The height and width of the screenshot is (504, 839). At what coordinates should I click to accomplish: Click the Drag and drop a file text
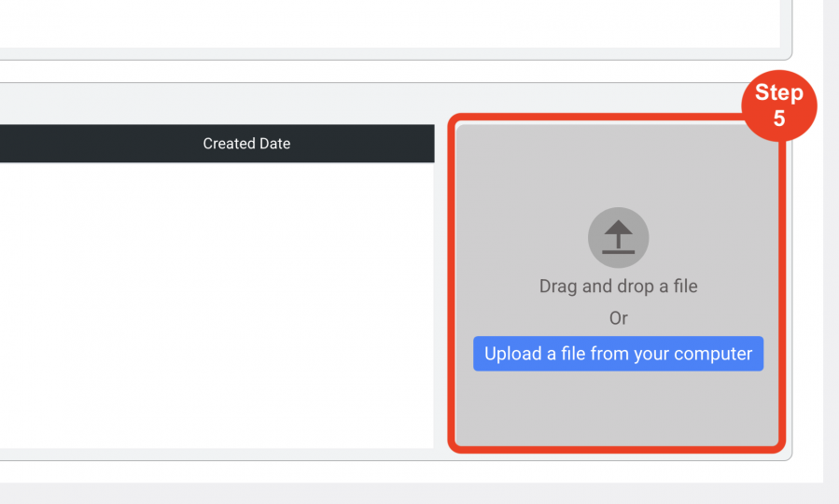coord(618,287)
